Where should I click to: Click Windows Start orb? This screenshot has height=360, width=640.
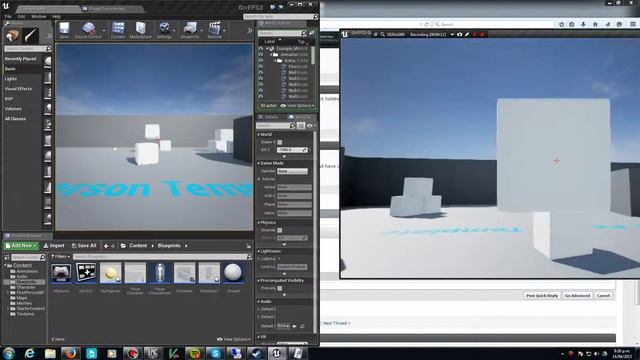point(9,353)
